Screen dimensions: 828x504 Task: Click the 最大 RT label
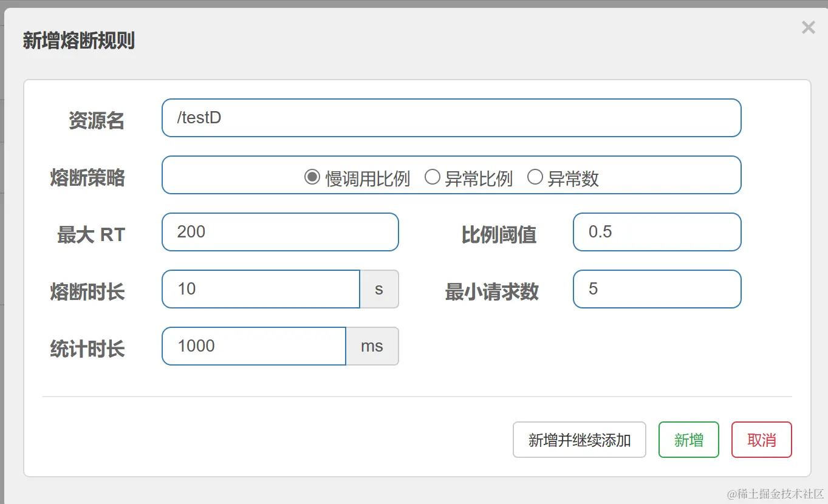pyautogui.click(x=91, y=235)
